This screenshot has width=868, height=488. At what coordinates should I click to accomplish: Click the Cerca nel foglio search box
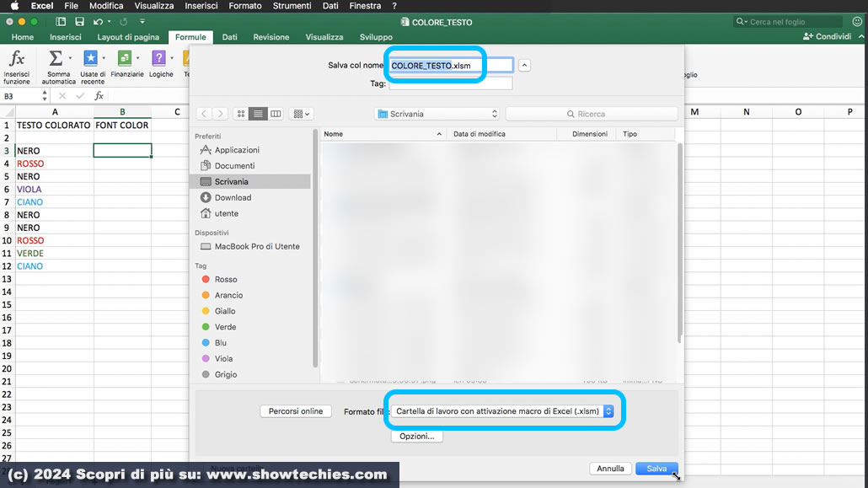click(x=787, y=22)
